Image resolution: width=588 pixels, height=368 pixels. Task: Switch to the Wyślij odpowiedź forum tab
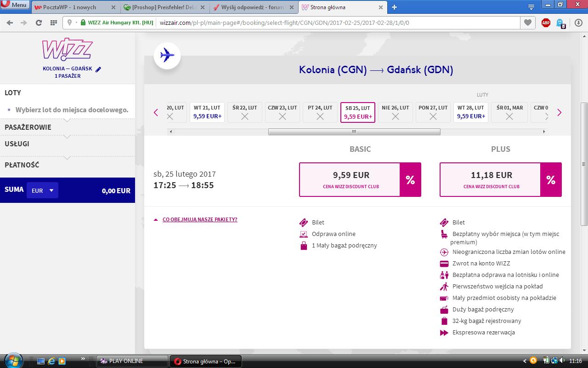point(254,7)
